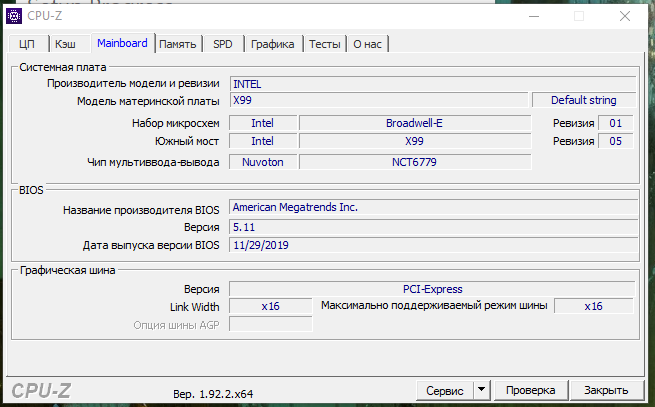The height and width of the screenshot is (407, 655).
Task: Click the Модель материнской платы label
Action: coord(148,101)
